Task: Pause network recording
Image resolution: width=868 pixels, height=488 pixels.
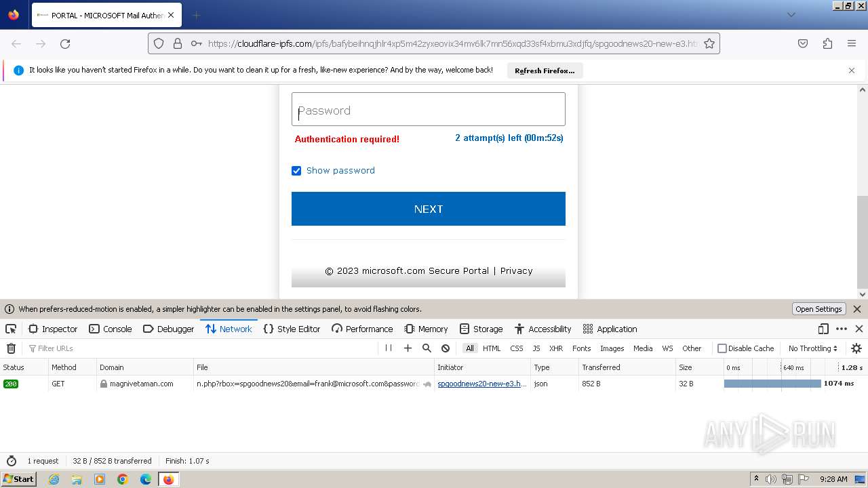Action: pos(389,348)
